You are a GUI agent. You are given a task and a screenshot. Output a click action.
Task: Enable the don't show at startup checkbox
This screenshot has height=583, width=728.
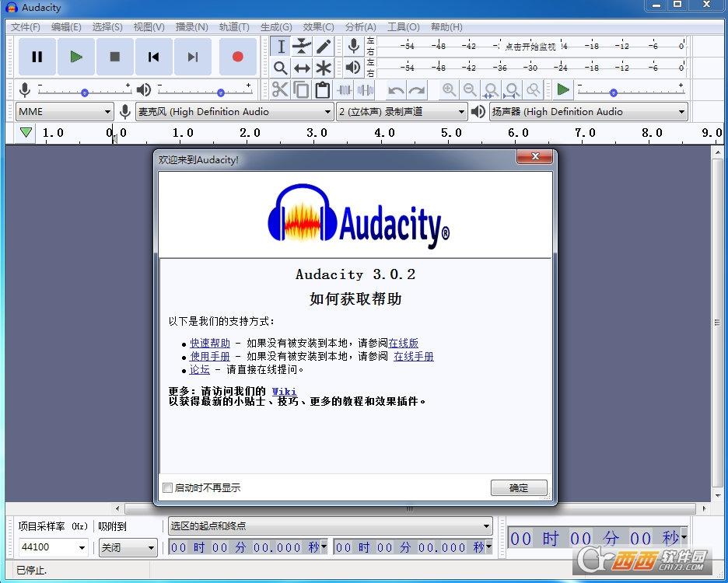[167, 488]
